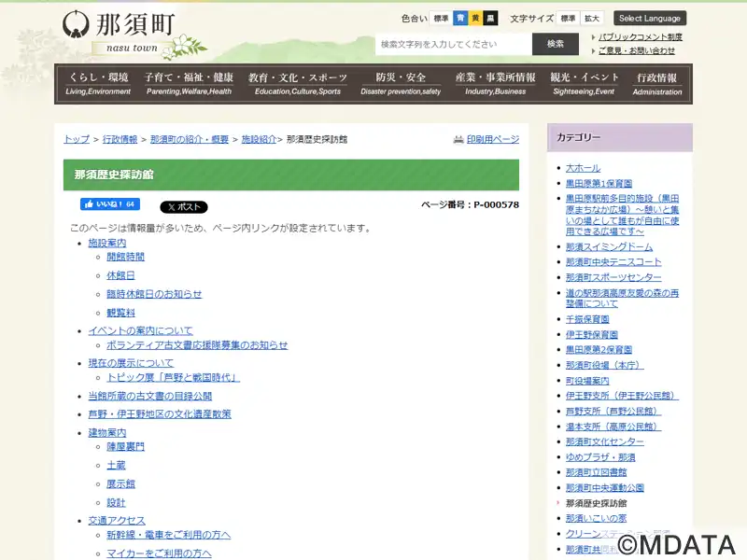Viewport: 747px width, 560px height.
Task: Click the printer icon for print page
Action: (458, 139)
